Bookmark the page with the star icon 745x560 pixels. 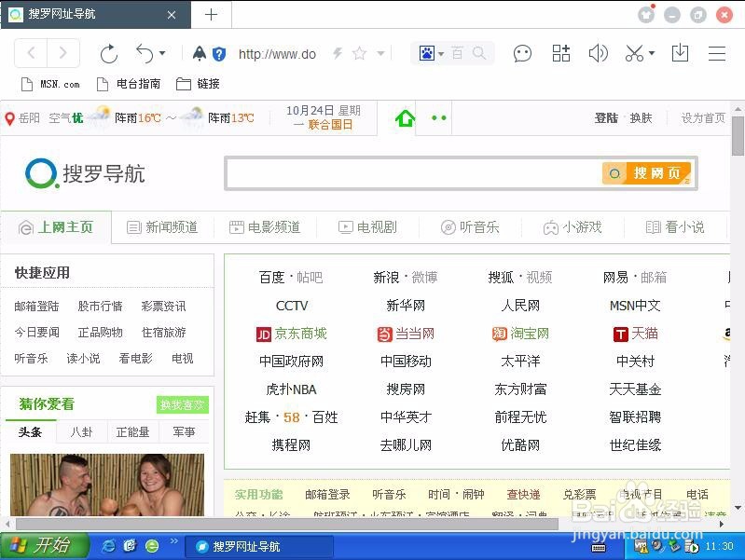[x=360, y=53]
